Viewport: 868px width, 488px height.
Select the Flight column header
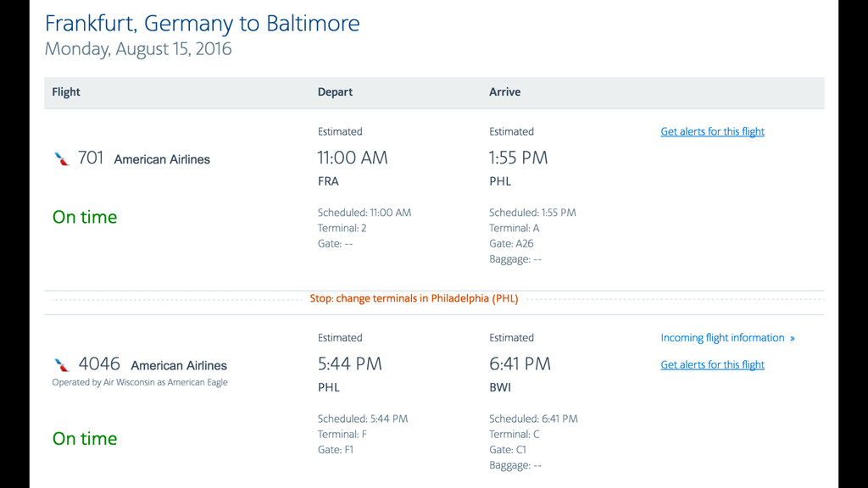point(66,91)
